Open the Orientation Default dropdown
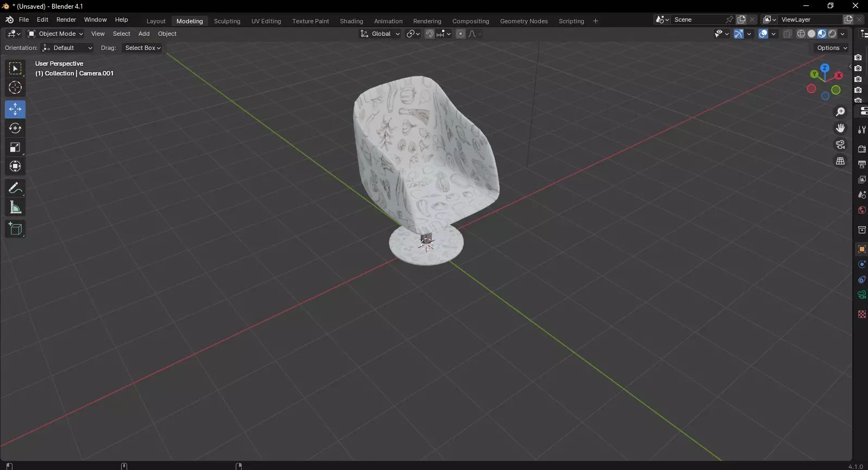The height and width of the screenshot is (470, 868). (67, 48)
